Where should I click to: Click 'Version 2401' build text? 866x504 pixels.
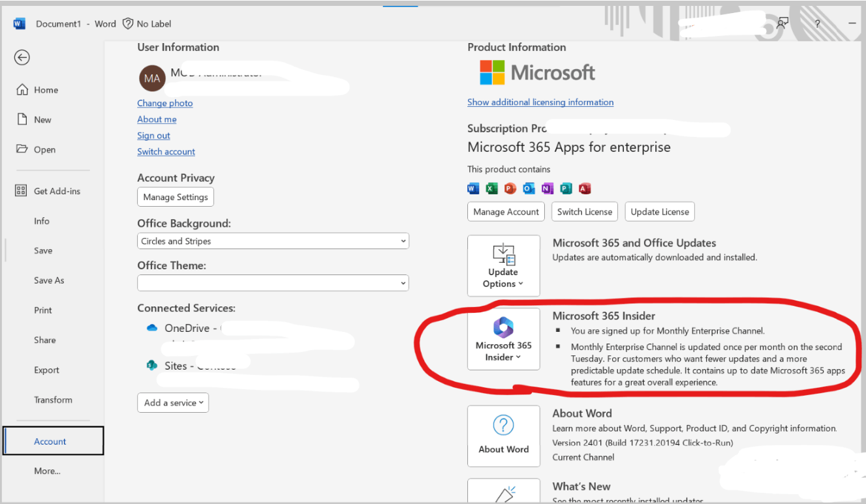(643, 443)
